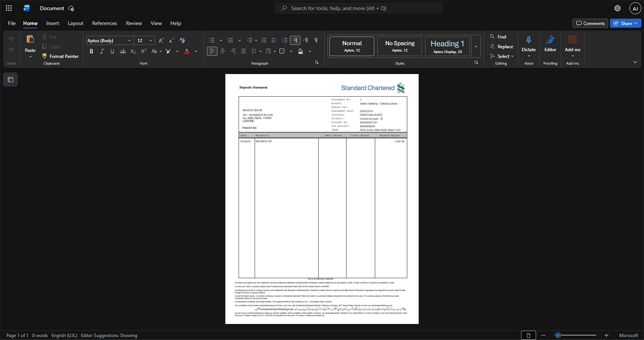Apply the yellow highlight colour

click(168, 51)
